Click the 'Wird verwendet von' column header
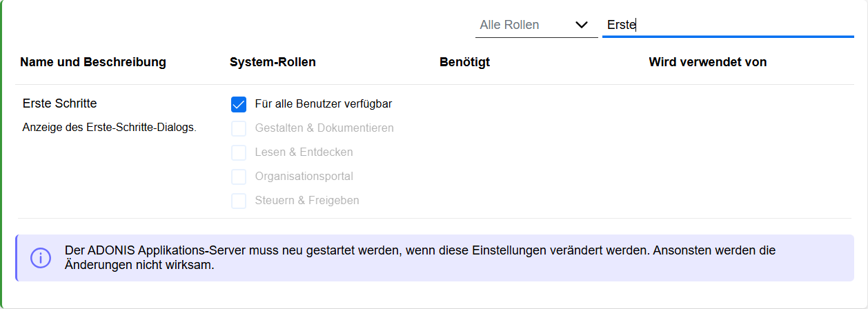This screenshot has width=868, height=309. click(x=708, y=62)
